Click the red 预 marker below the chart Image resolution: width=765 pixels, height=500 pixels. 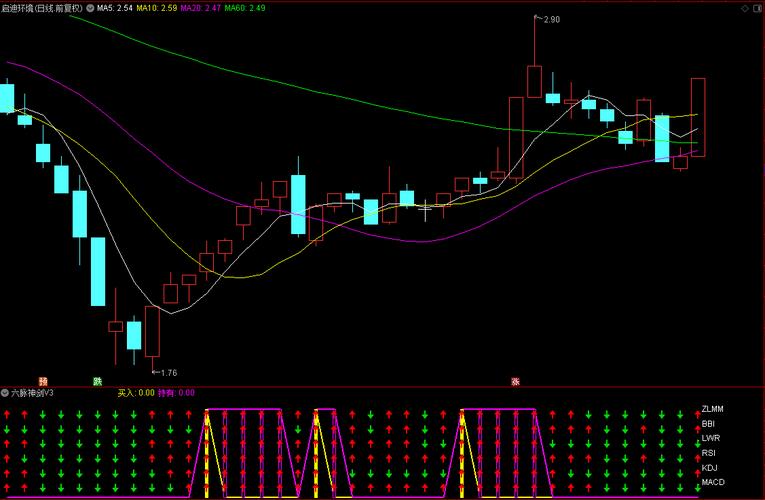point(43,381)
